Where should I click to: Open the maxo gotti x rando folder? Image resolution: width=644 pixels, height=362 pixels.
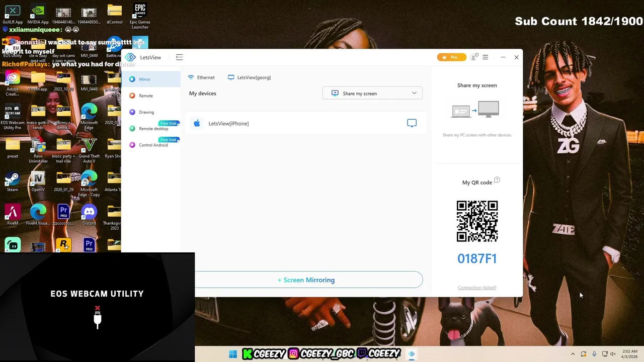click(38, 117)
